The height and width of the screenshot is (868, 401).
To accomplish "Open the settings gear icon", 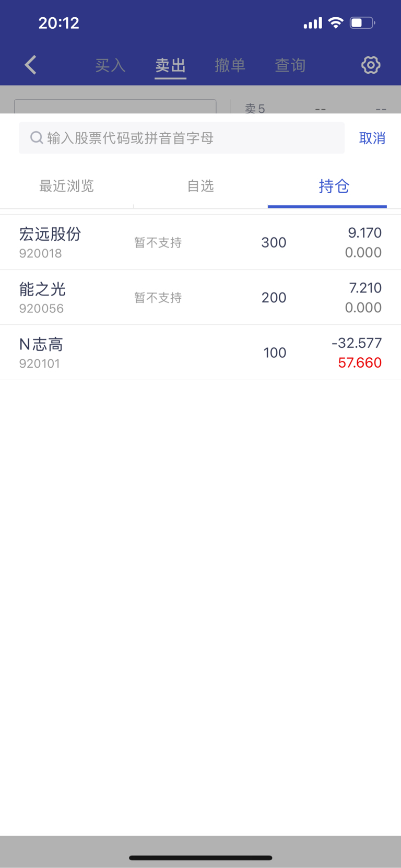I will coord(371,65).
